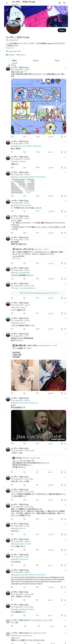Image resolution: width=72 pixels, height=644 pixels.
Task: Share the pinned Aug 30 post
Action: point(65,137)
